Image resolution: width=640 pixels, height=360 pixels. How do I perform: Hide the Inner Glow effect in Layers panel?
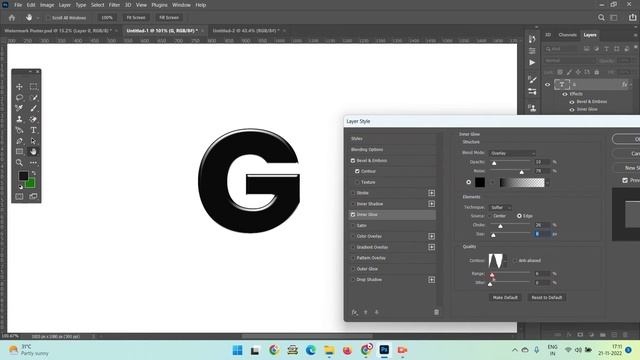point(572,109)
